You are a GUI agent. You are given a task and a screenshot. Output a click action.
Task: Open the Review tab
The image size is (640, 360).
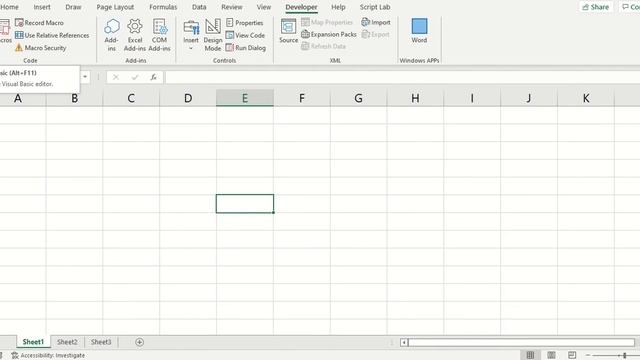point(232,7)
